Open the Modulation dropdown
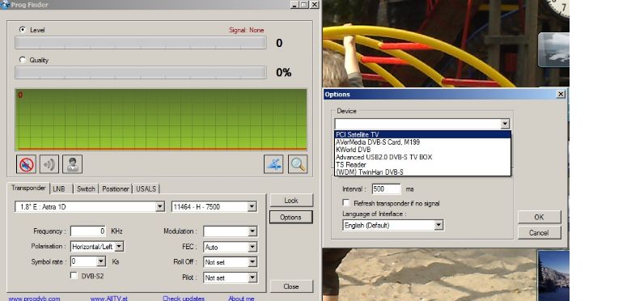This screenshot has width=644, height=301. tap(252, 231)
